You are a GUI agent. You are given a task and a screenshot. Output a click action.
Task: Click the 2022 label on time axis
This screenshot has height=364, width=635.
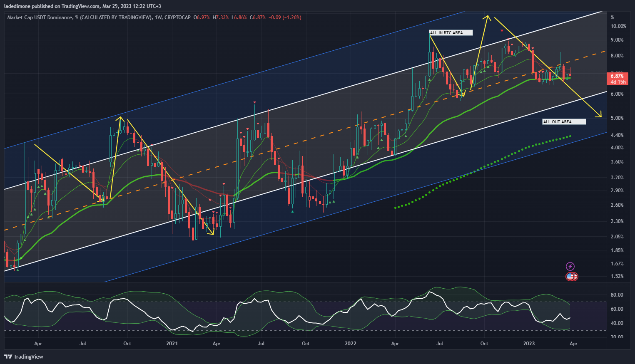point(351,344)
